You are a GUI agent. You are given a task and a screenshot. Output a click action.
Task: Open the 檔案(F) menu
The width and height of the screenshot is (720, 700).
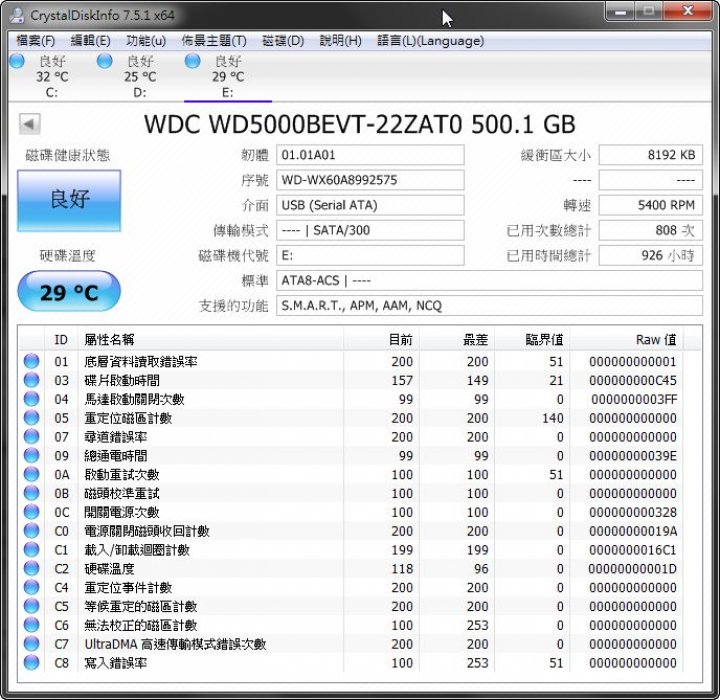(35, 41)
